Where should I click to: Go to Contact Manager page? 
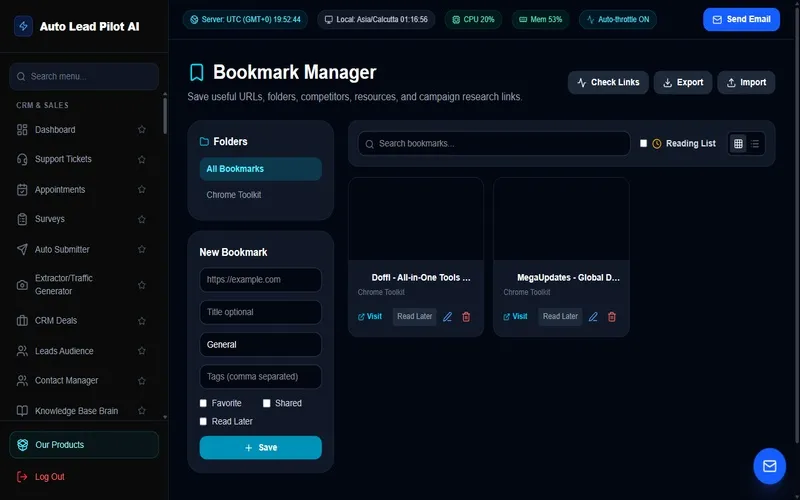tap(66, 381)
